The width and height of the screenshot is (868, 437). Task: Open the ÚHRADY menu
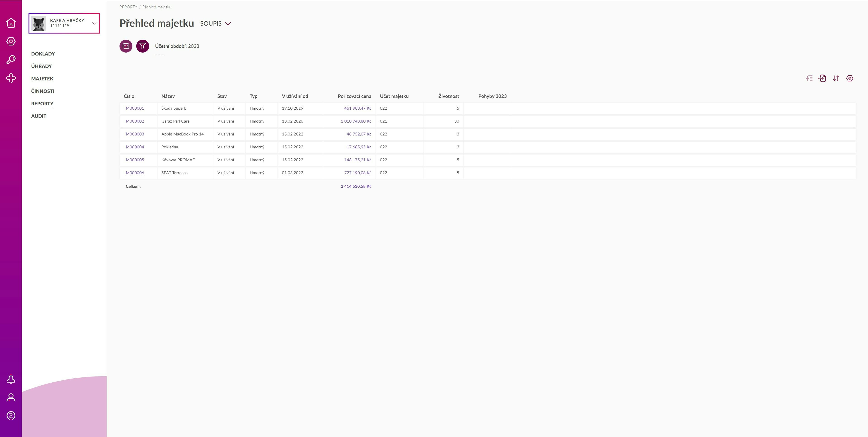[x=41, y=66]
